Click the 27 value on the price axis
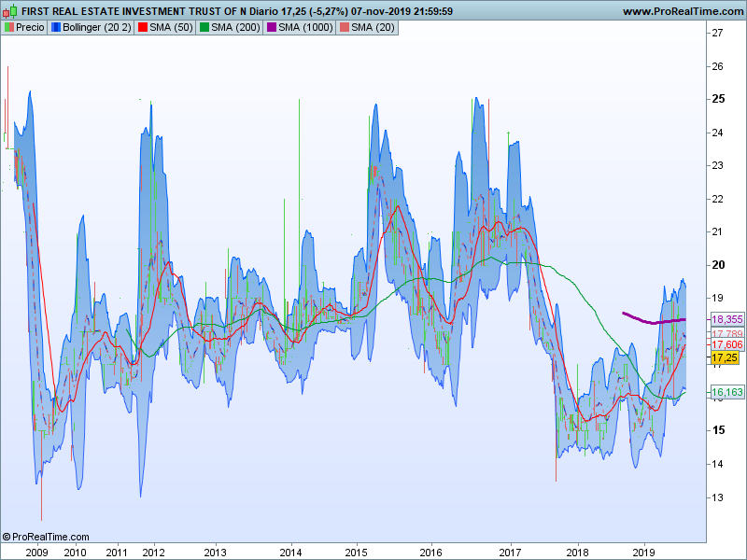747x560 pixels. point(717,33)
